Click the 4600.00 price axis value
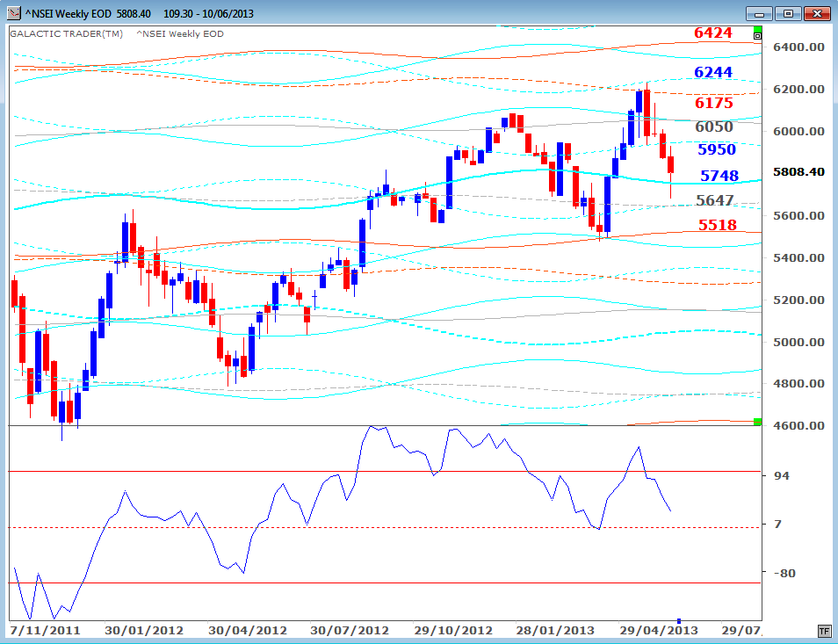 (x=799, y=426)
